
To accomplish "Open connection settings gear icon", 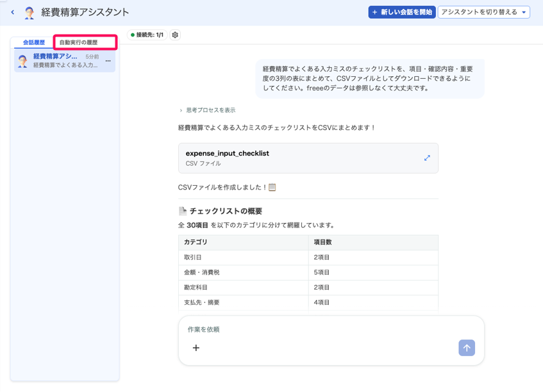I will (x=175, y=35).
